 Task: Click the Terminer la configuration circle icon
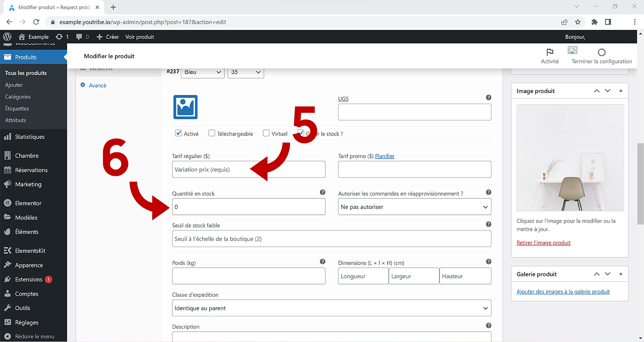pos(601,52)
